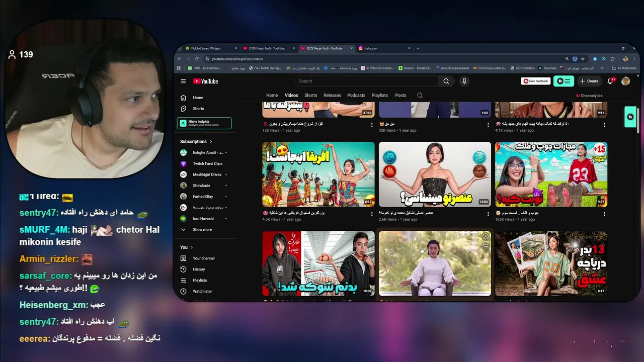Image resolution: width=644 pixels, height=362 pixels.
Task: Open the Posts tab
Action: (400, 96)
